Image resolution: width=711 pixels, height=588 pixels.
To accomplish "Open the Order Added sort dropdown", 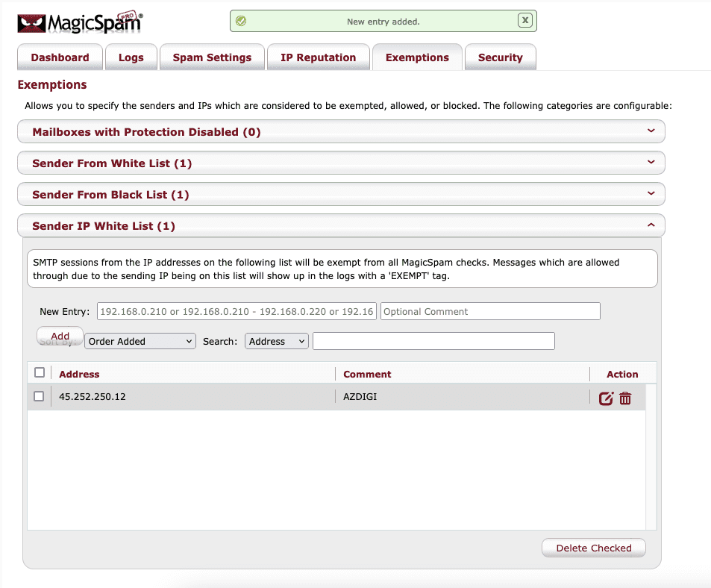I will tap(140, 341).
